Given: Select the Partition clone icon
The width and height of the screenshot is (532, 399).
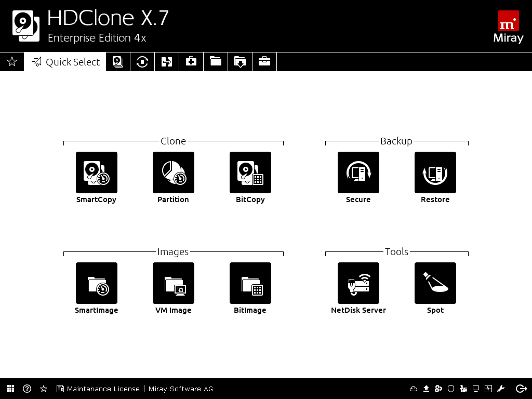Looking at the screenshot, I should click(x=173, y=172).
